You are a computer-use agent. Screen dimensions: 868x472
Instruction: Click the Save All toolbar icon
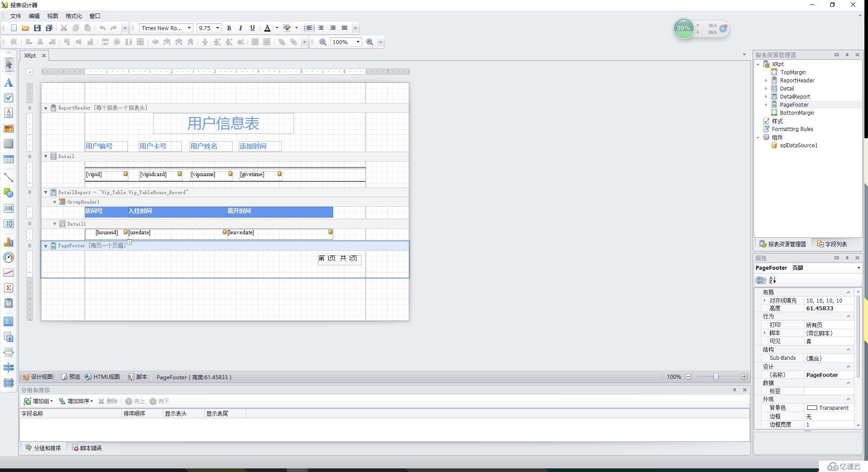click(49, 28)
